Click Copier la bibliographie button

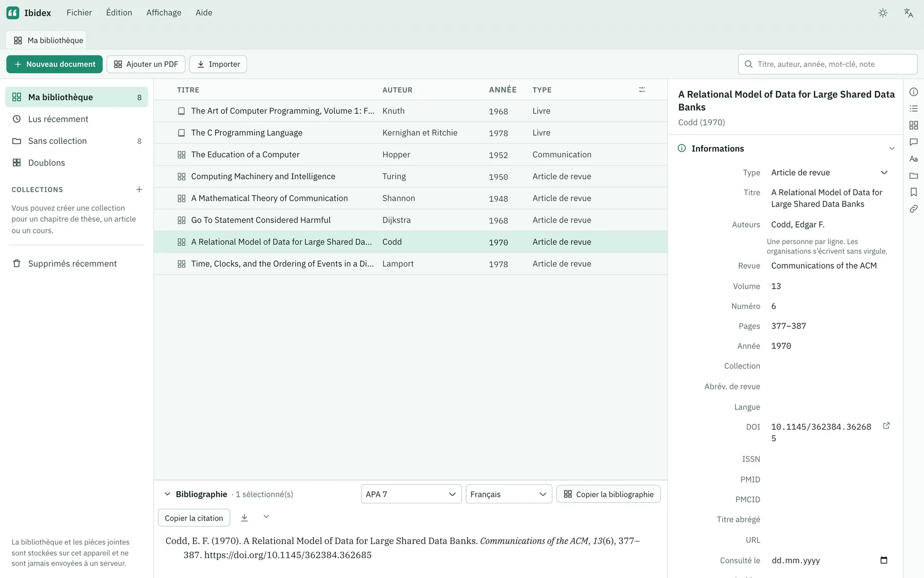coord(608,494)
